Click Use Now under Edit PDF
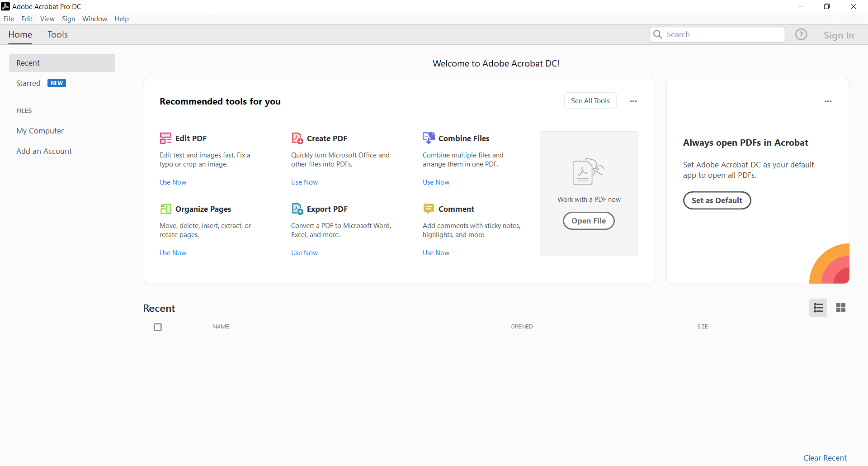This screenshot has width=868, height=466. tap(173, 182)
